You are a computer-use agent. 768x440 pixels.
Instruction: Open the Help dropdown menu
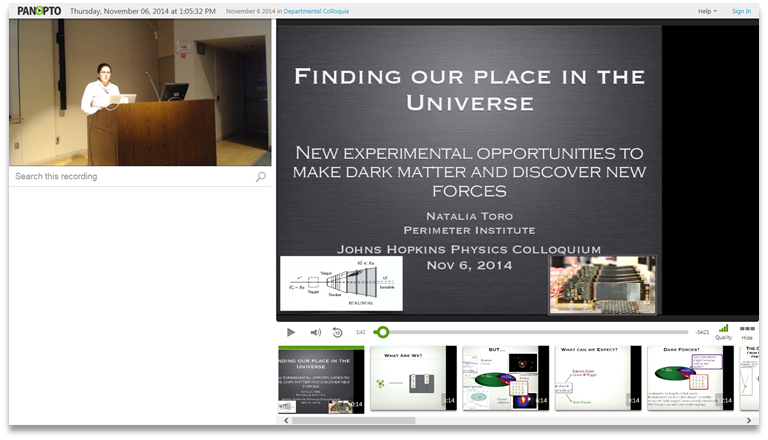[x=707, y=11]
